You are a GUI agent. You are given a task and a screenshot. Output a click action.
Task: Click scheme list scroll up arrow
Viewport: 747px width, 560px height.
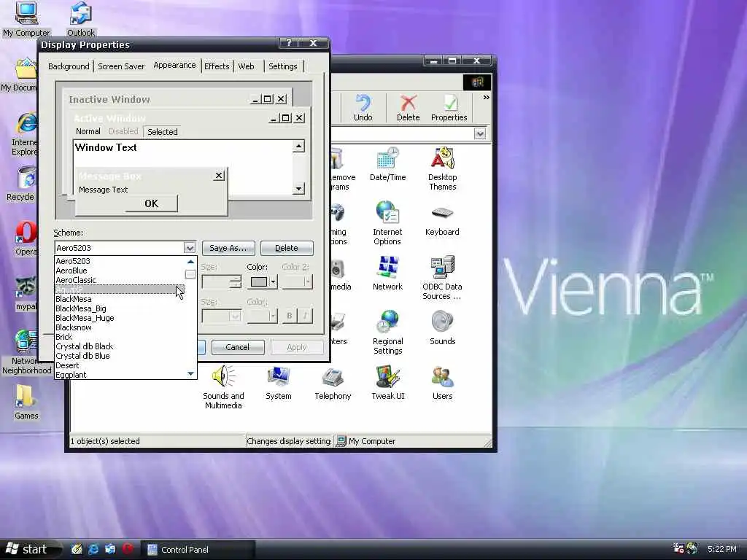(190, 262)
